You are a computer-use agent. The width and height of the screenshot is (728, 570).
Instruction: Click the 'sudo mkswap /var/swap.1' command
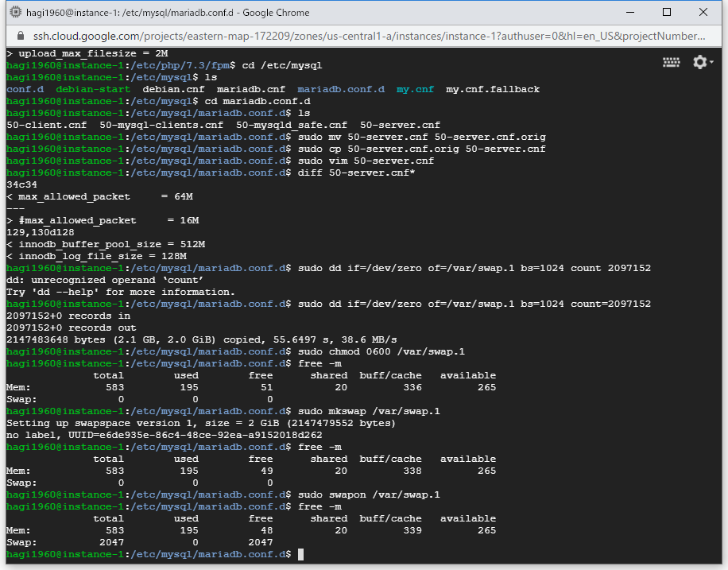click(x=369, y=411)
